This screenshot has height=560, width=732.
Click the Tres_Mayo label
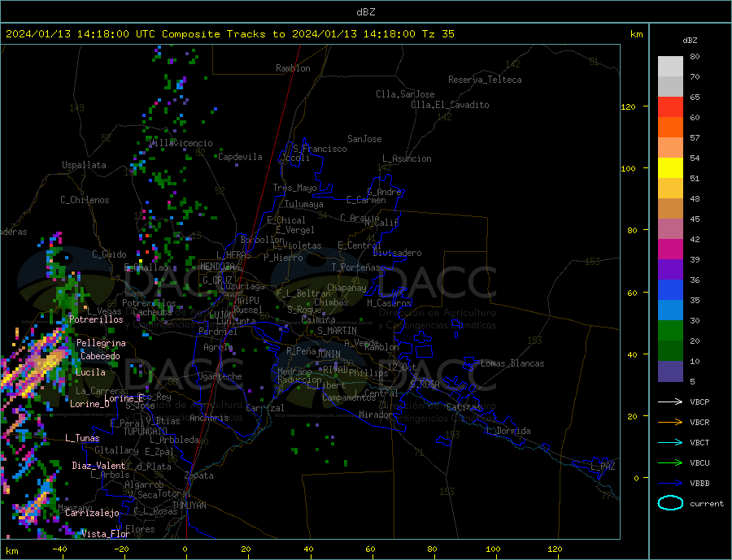[x=295, y=188]
